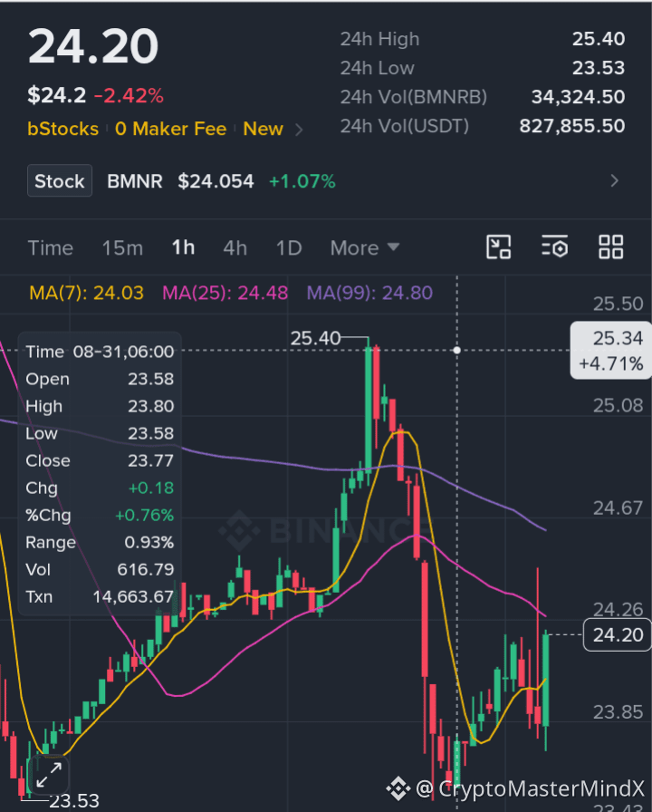
Task: Tap the $24.054 stock price
Action: click(216, 181)
